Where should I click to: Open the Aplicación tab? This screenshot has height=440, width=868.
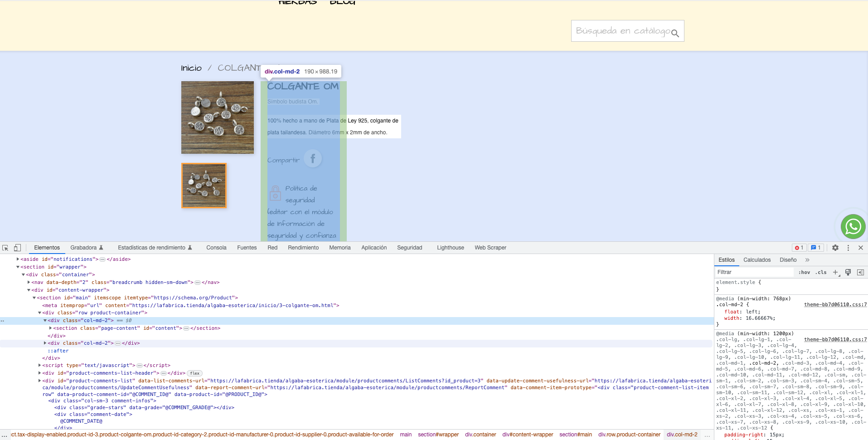tap(374, 248)
